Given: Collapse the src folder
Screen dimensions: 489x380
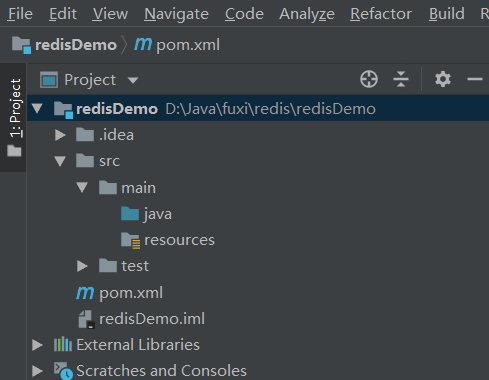Looking at the screenshot, I should click(x=60, y=161).
